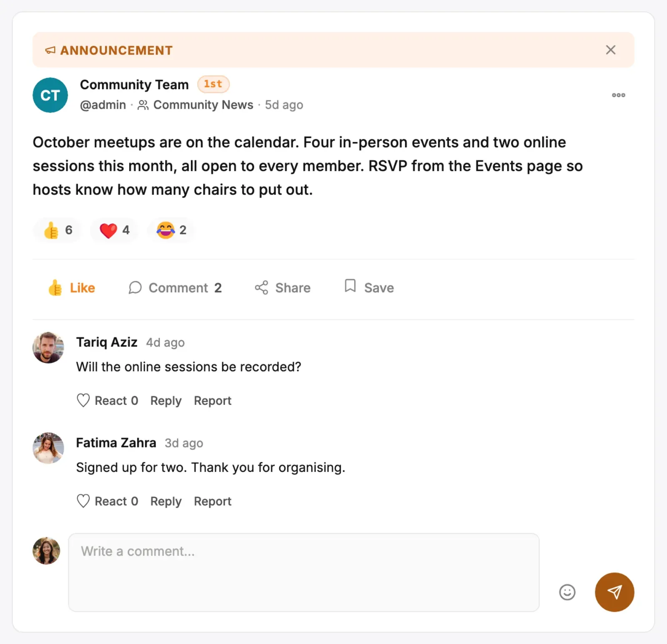Screen dimensions: 667x644
Task: Open the post options three-dot menu
Action: point(618,95)
